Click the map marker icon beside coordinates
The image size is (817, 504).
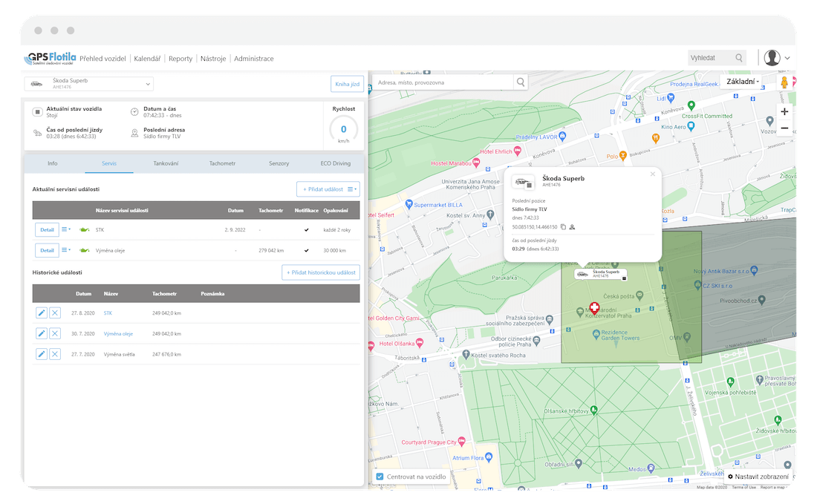coord(572,227)
